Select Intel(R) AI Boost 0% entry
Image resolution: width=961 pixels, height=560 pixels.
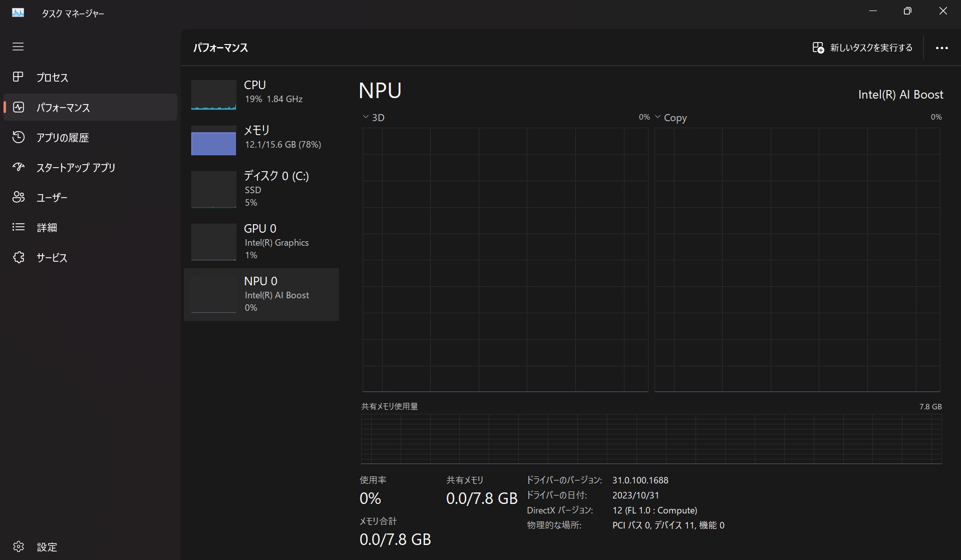click(x=261, y=294)
